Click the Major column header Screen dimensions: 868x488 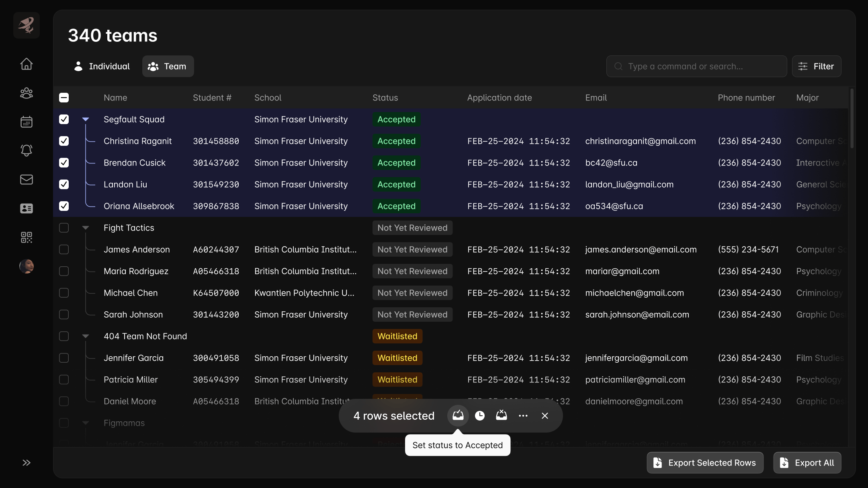click(x=807, y=98)
